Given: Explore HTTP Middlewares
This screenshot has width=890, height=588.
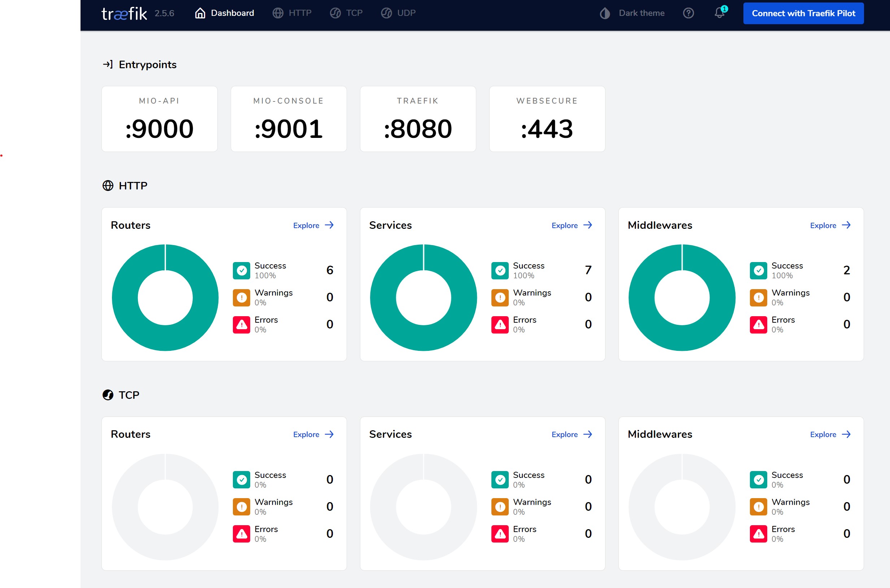Looking at the screenshot, I should point(830,225).
